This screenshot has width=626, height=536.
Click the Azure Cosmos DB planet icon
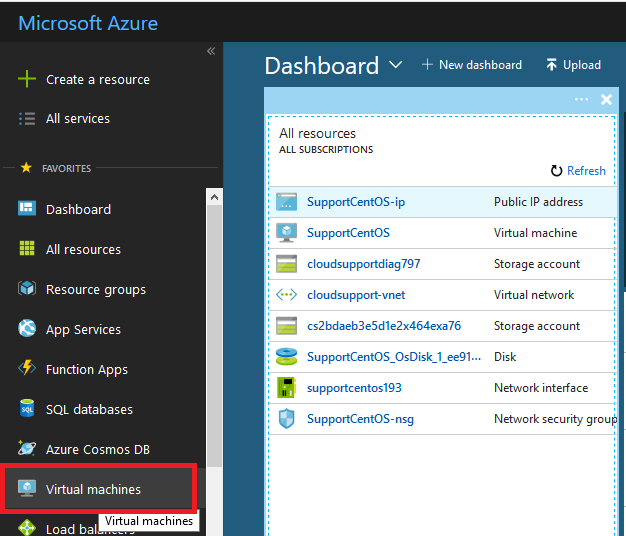[27, 448]
